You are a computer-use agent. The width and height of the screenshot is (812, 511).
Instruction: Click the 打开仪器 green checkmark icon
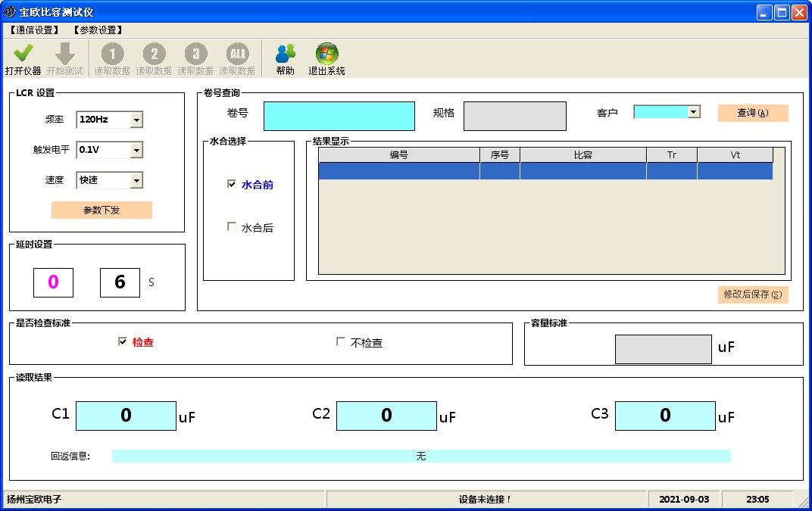click(23, 54)
